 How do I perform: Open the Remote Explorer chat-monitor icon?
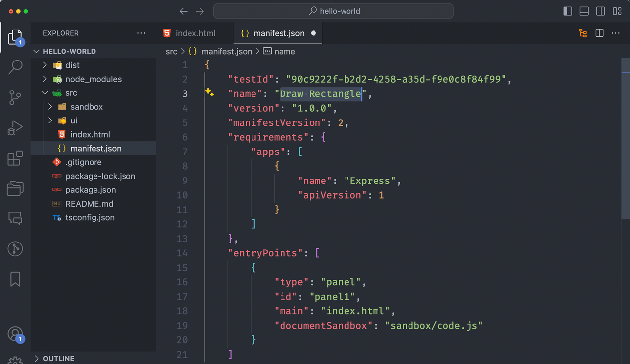(x=15, y=218)
